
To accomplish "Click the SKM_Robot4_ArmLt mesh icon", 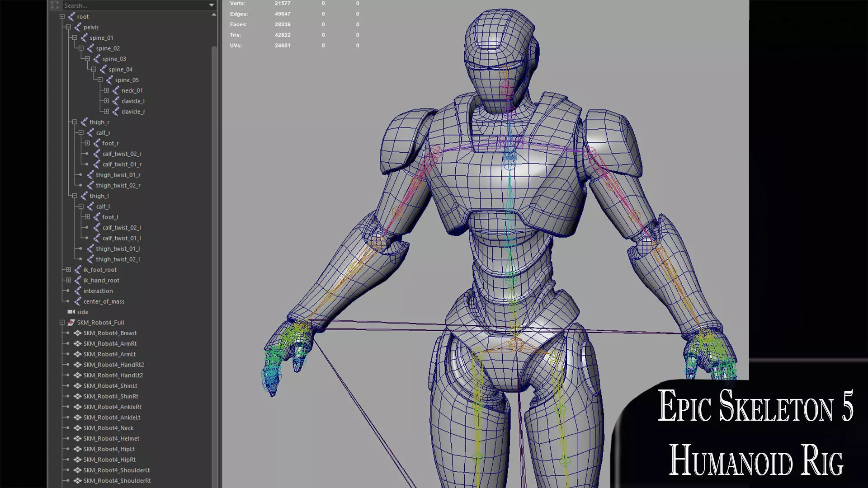I will 77,354.
